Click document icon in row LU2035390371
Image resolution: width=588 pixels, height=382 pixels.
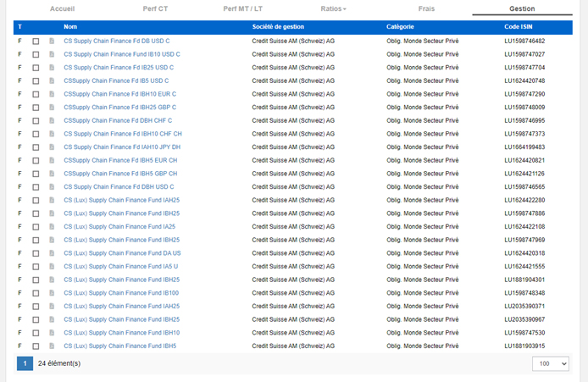[x=52, y=306]
